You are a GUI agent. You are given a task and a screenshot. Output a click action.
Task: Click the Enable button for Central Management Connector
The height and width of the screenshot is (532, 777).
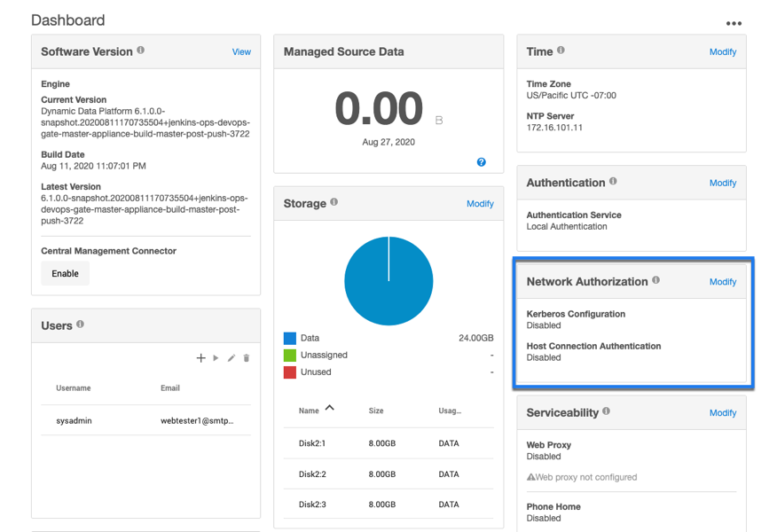tap(65, 273)
